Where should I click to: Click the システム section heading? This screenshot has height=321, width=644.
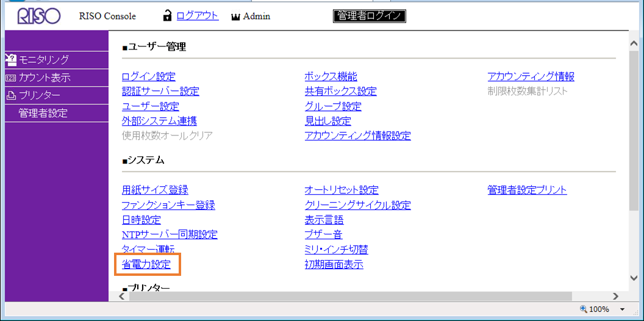click(143, 161)
